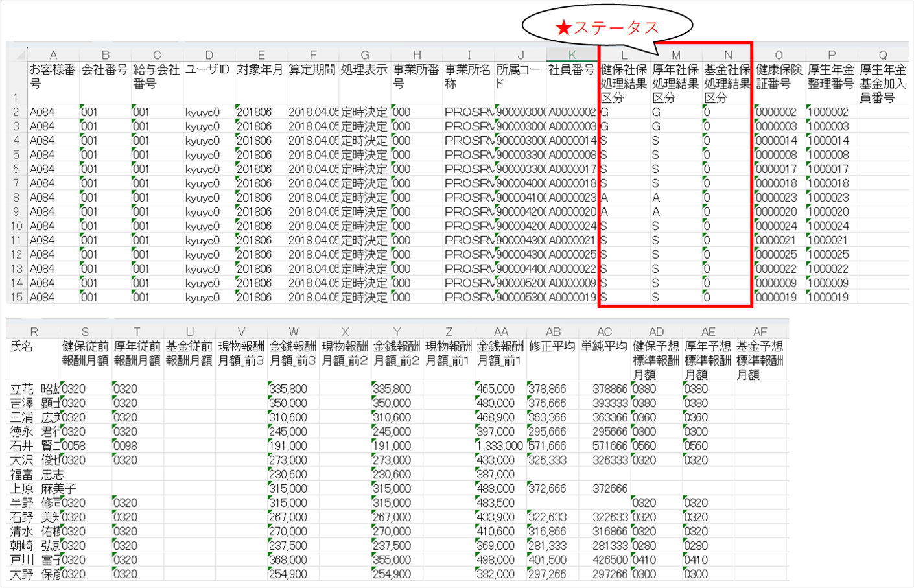Image resolution: width=914 pixels, height=588 pixels.
Task: Click the 対象年月 header cell
Action: 261,84
